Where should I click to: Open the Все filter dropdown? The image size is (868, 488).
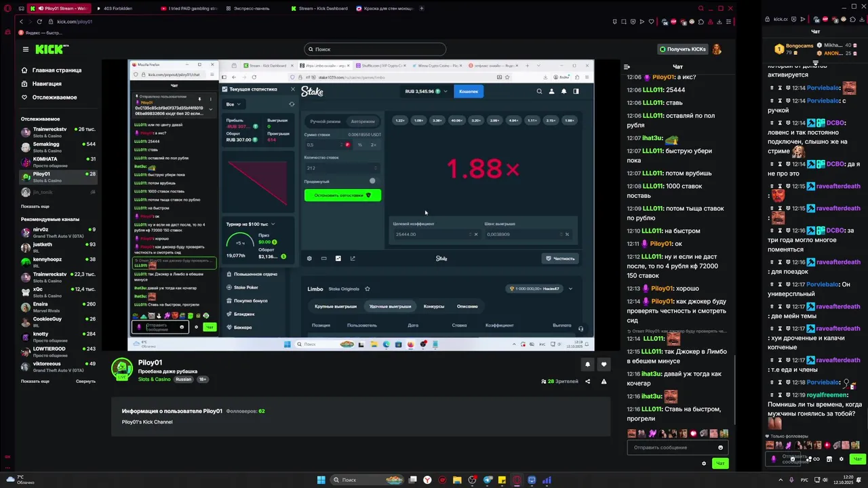click(x=233, y=104)
